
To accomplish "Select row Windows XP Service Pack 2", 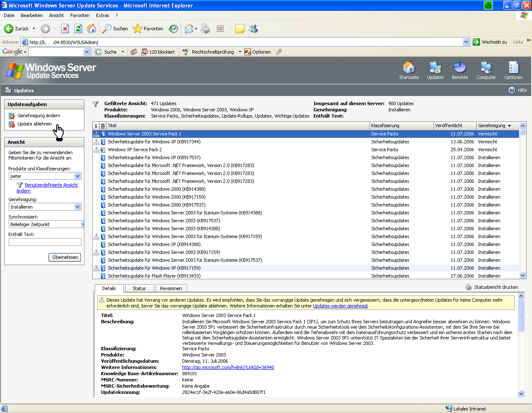I will coord(305,150).
